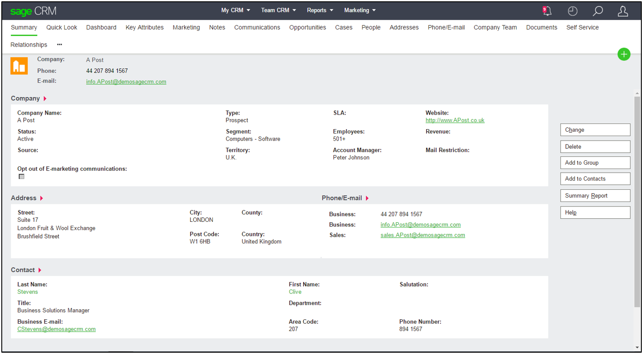Click the Delete button
Screen dimensions: 644x354
point(595,147)
